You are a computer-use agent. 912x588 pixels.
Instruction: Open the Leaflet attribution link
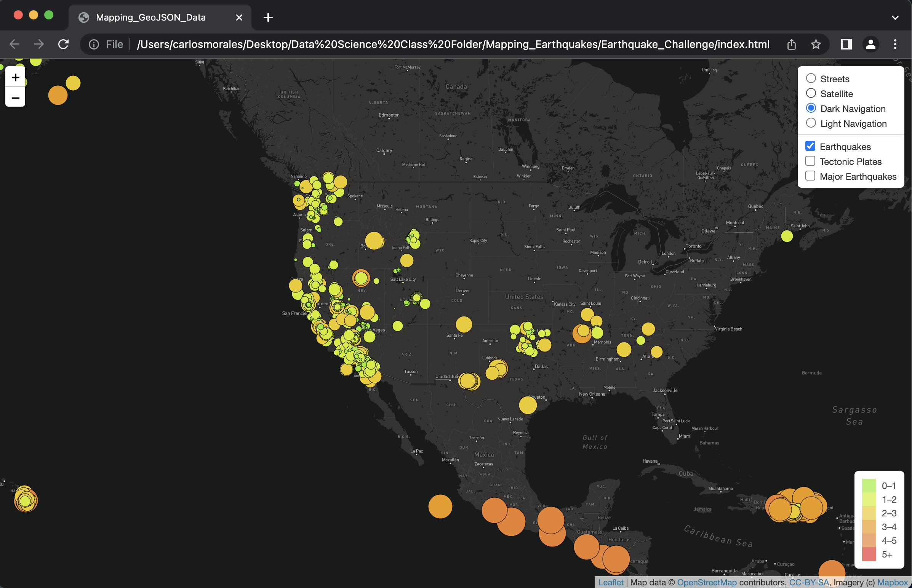(610, 582)
